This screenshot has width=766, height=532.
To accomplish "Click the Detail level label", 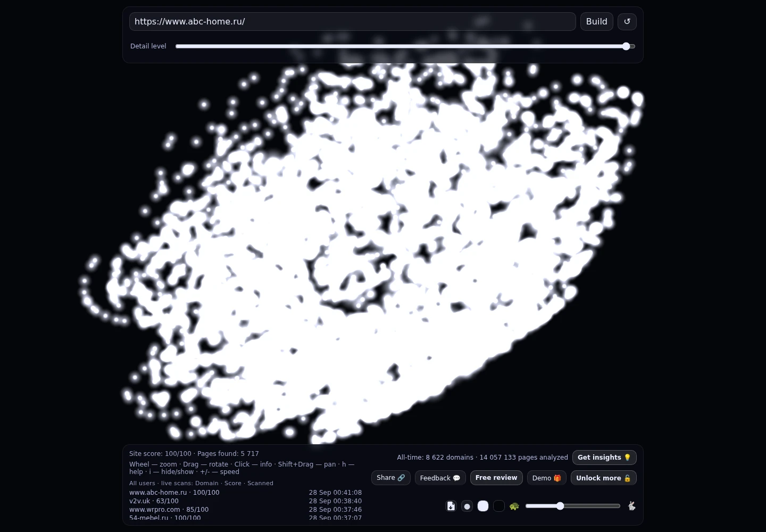I will [x=148, y=46].
